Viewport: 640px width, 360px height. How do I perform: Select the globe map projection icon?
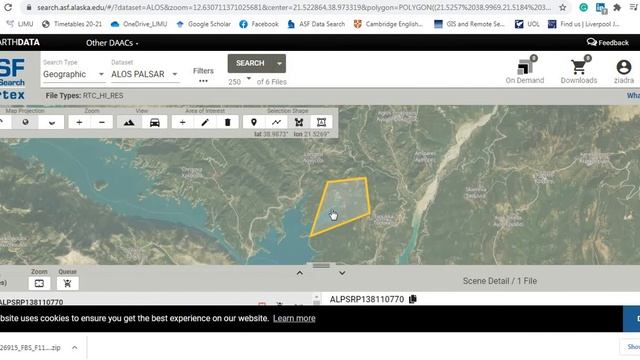click(x=25, y=122)
